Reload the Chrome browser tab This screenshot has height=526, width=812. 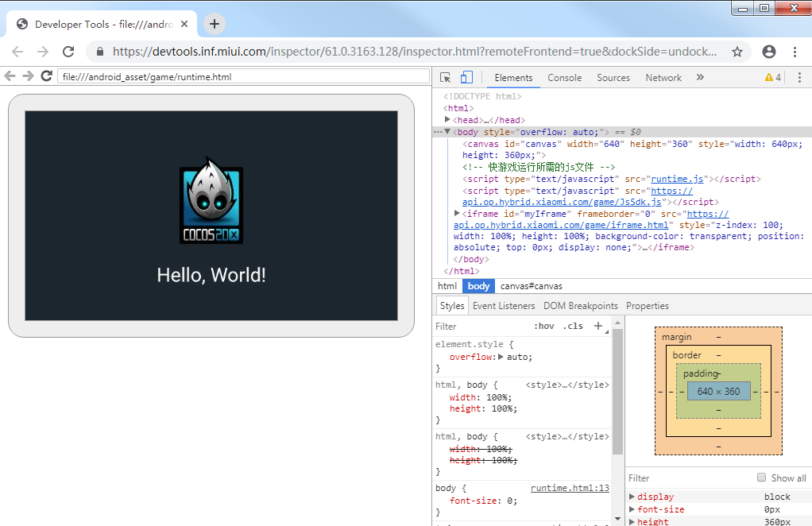(68, 52)
